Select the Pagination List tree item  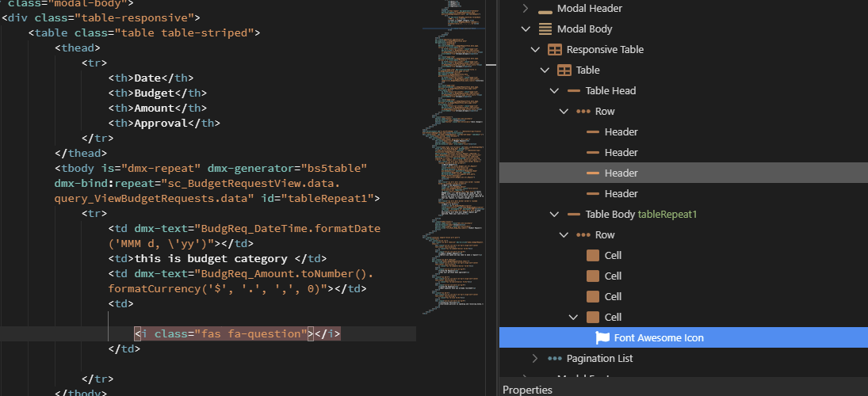[x=599, y=359]
